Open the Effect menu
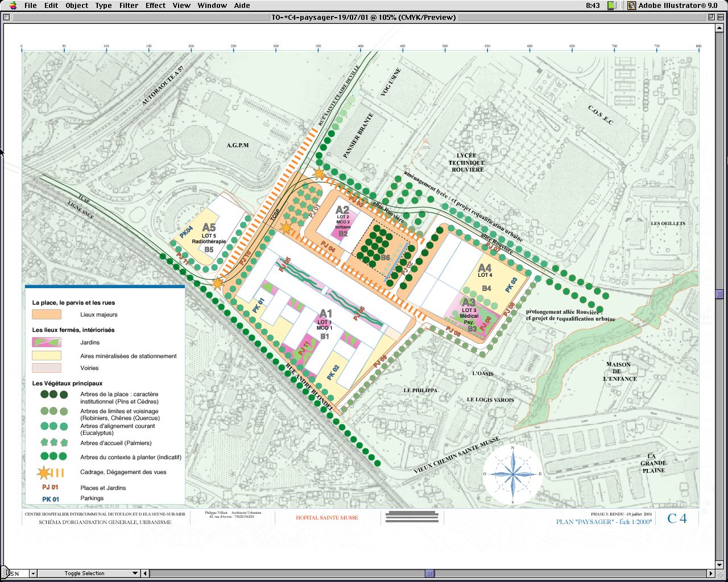Viewport: 728px width, 582px height. pos(155,6)
